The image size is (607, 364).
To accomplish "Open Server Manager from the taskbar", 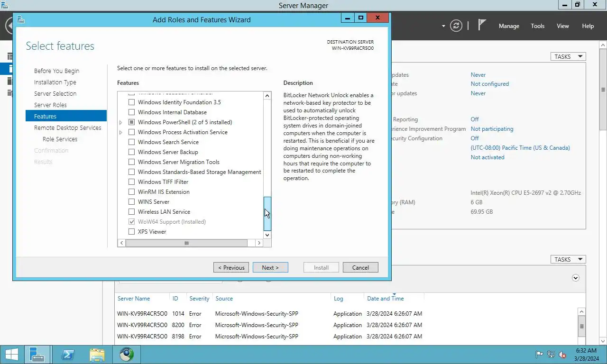I will pos(37,355).
